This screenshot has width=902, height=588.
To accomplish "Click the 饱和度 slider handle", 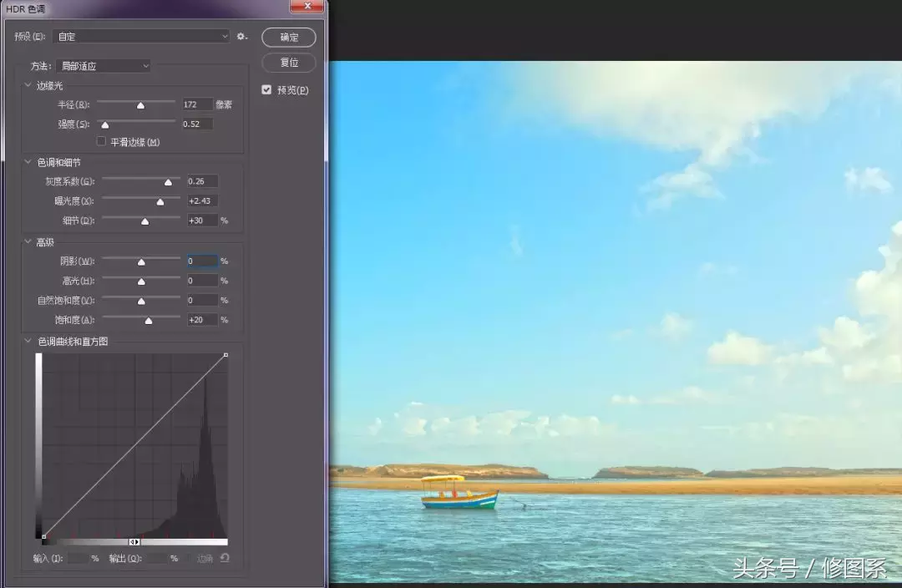I will (149, 321).
